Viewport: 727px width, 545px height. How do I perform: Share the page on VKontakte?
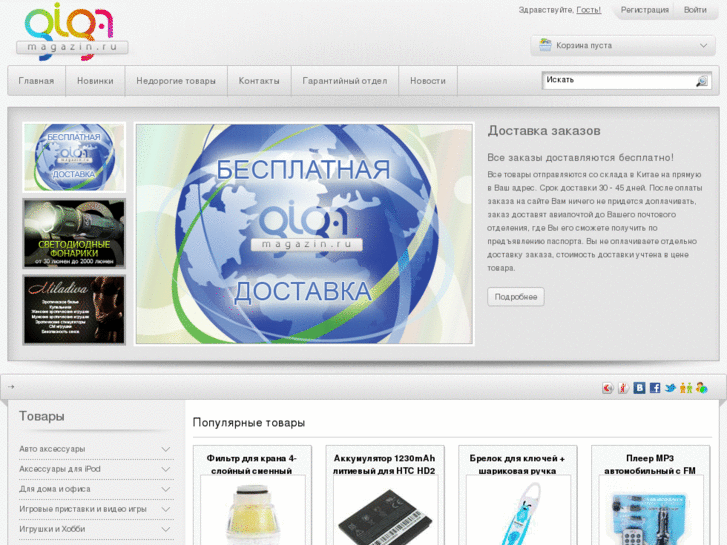[x=639, y=388]
